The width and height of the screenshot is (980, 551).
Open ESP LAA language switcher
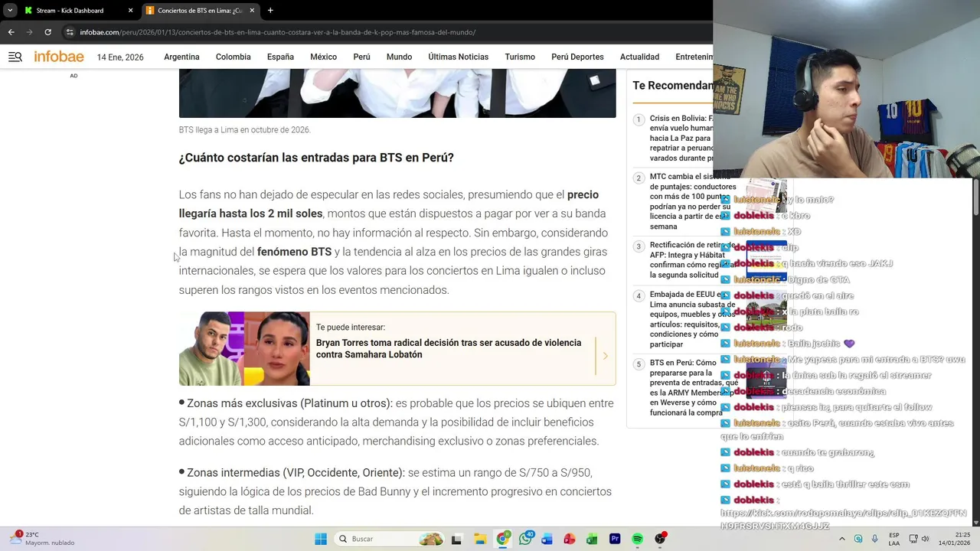click(x=894, y=539)
